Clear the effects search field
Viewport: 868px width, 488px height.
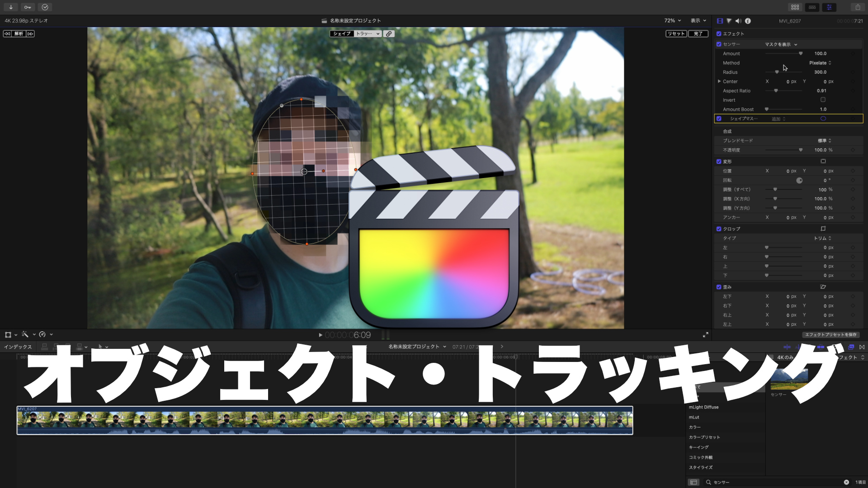(846, 483)
